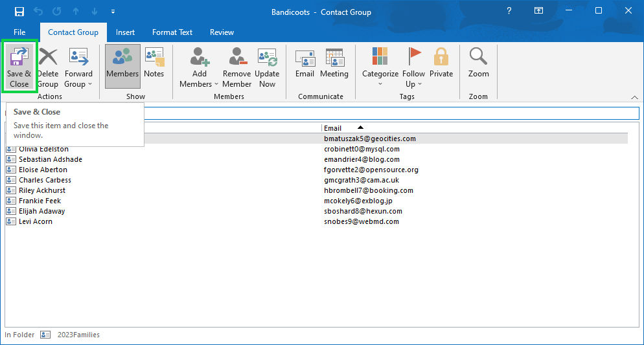644x345 pixels.
Task: Click email emandrier4@blog.com
Action: pos(362,159)
